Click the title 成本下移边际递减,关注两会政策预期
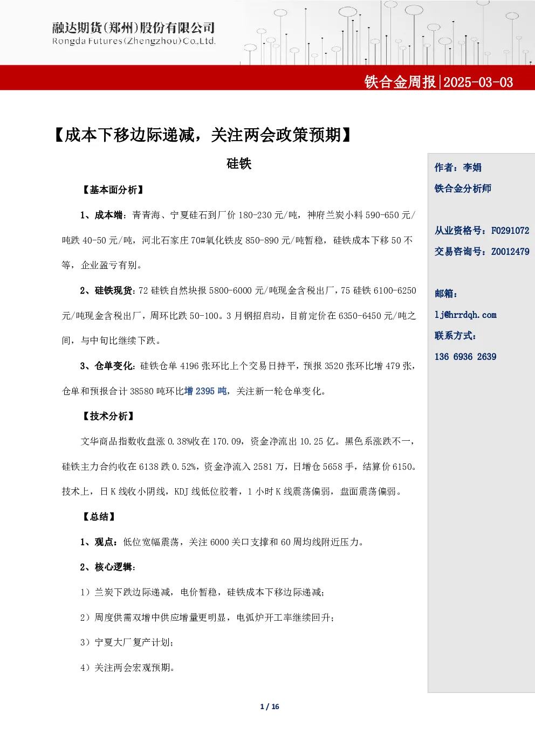535x756 pixels. [202, 135]
